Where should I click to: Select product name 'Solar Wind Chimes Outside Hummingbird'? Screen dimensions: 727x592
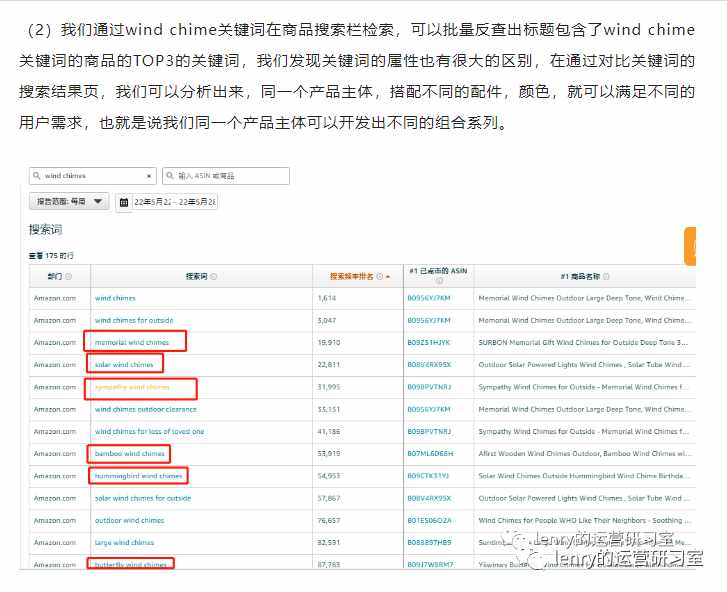tap(584, 476)
